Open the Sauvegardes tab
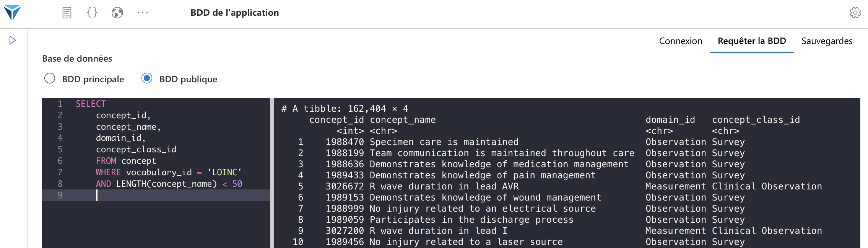The width and height of the screenshot is (868, 248). coord(827,41)
